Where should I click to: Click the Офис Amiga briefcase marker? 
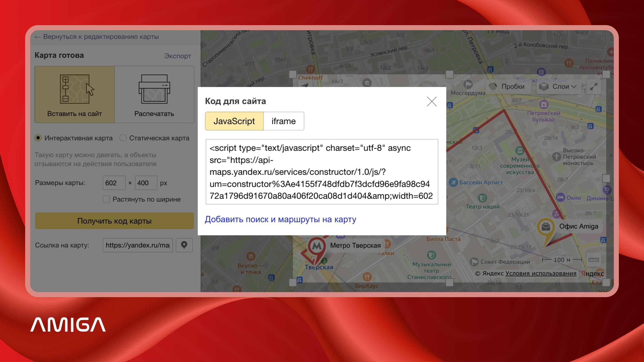pos(546,227)
